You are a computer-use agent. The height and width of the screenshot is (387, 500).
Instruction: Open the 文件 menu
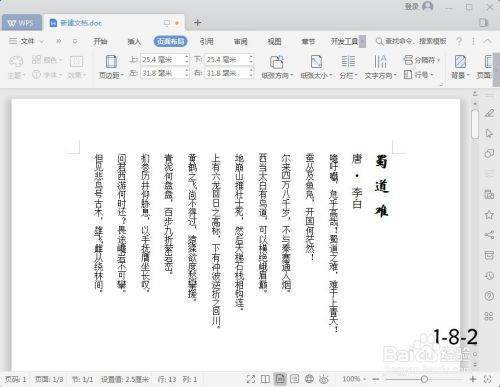27,41
